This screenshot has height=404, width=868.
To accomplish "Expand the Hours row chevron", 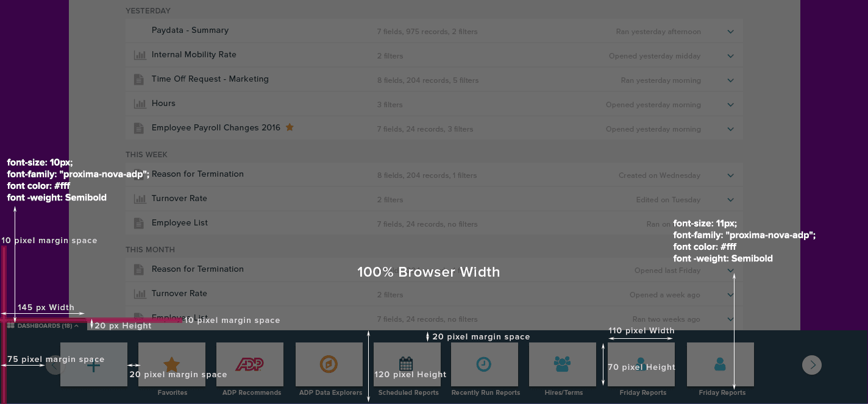I will pyautogui.click(x=731, y=105).
